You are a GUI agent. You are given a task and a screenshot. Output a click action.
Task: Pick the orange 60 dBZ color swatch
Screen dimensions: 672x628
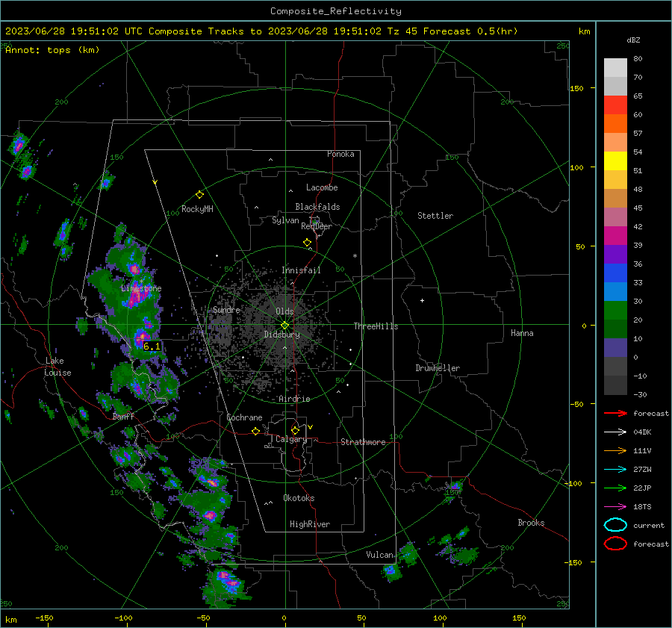[615, 123]
